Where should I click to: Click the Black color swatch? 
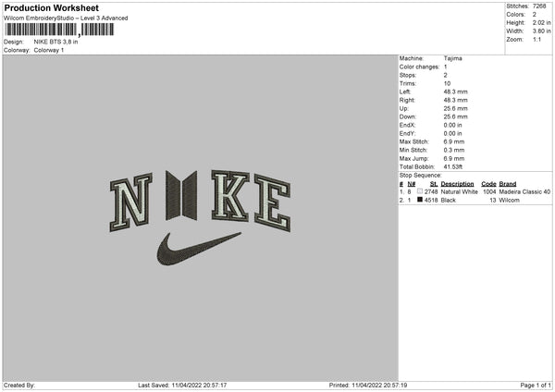coord(420,200)
